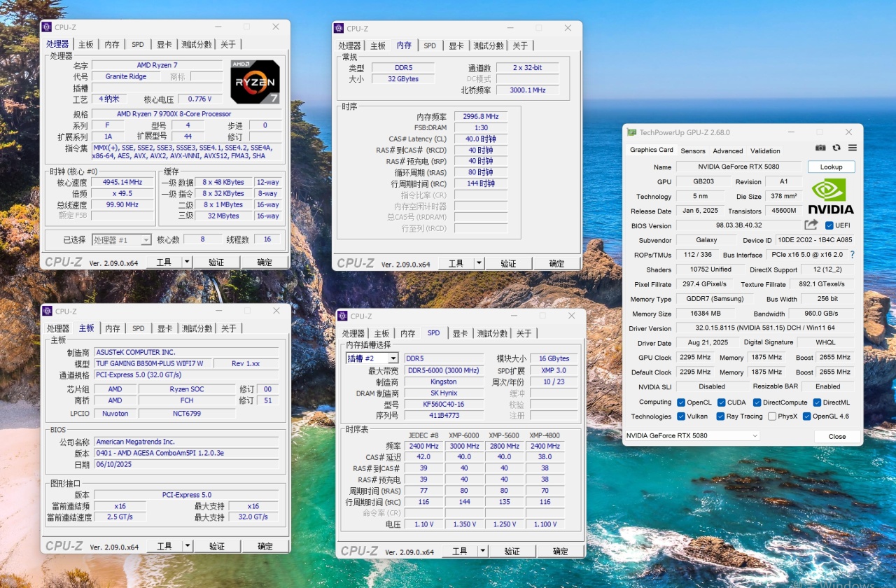Open 显卡 tab in the memory window

[456, 45]
